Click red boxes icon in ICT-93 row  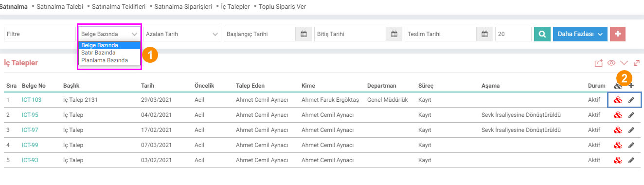[x=618, y=160]
